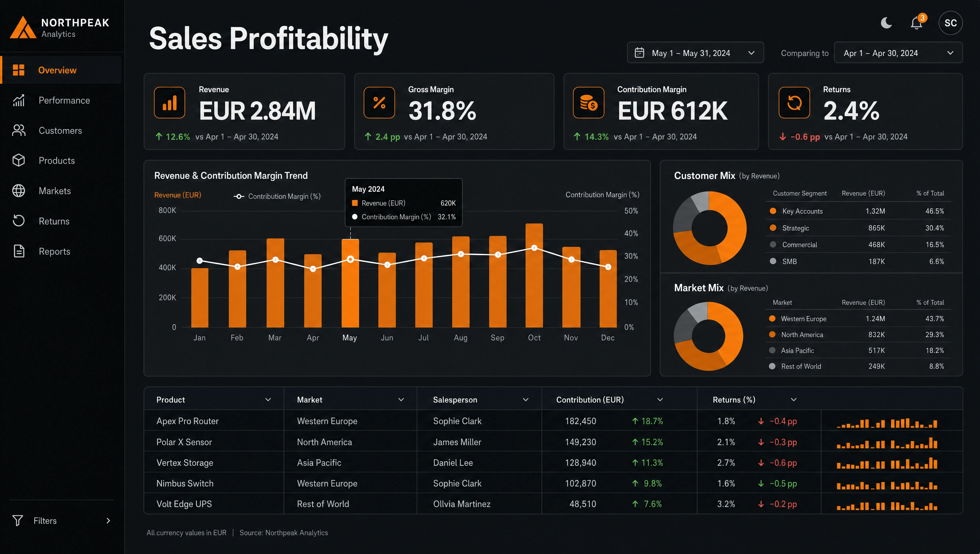The height and width of the screenshot is (554, 980).
Task: Toggle dark mode with the moon icon
Action: click(x=886, y=23)
